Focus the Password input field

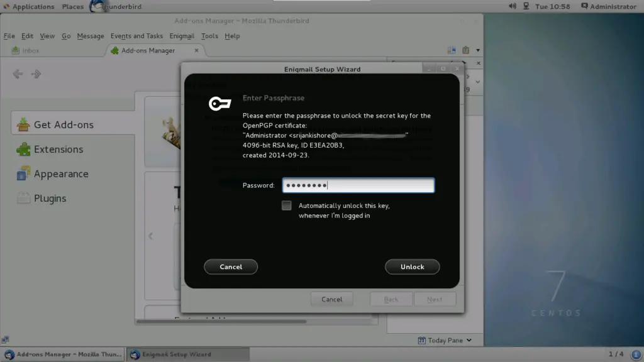pos(358,185)
